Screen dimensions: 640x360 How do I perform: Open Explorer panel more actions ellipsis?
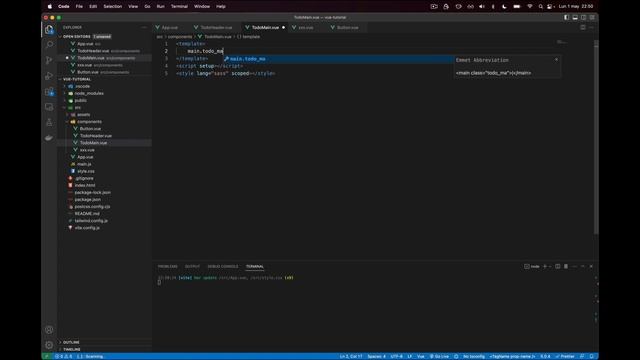pos(144,27)
